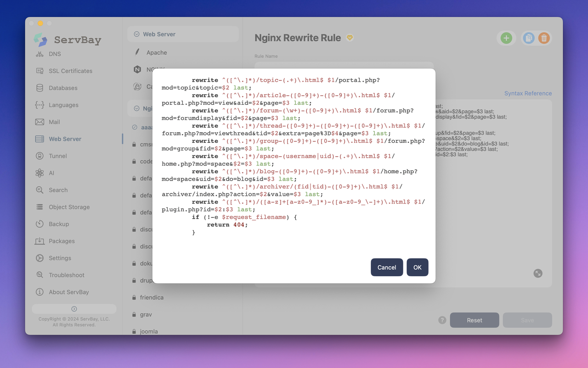
Task: Click the rewrite rule text area behind the dialog
Action: (x=493, y=193)
